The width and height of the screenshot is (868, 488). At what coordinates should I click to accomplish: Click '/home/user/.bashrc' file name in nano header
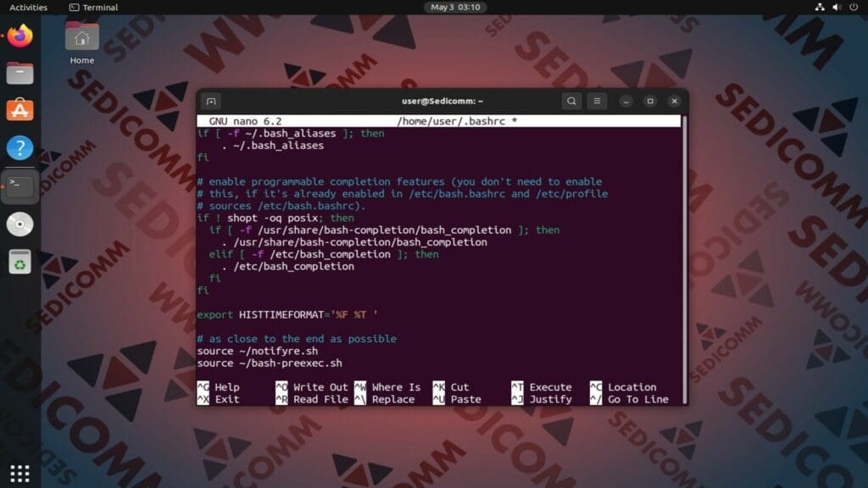(x=451, y=121)
